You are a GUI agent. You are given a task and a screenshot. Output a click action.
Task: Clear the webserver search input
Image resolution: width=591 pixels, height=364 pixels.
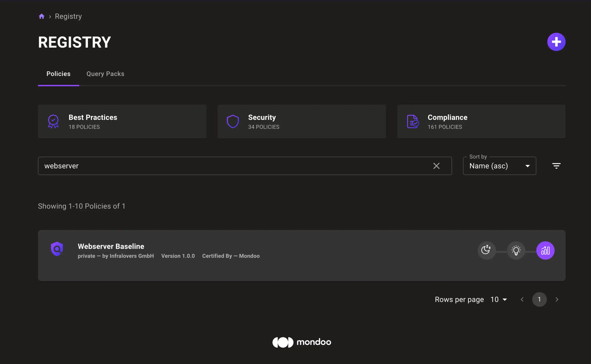point(437,165)
